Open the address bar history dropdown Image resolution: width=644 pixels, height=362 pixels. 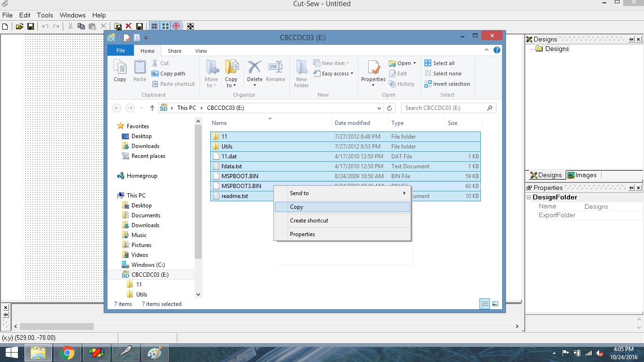click(x=380, y=108)
